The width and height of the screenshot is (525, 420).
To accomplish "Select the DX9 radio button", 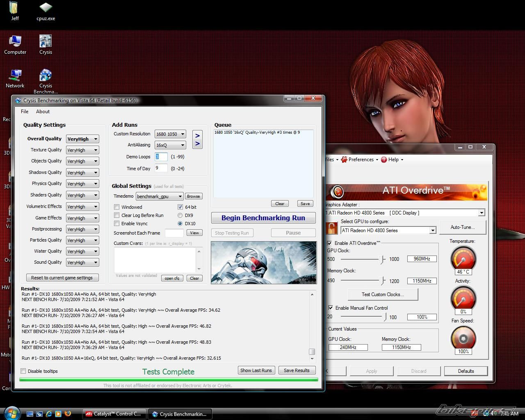I will point(180,215).
